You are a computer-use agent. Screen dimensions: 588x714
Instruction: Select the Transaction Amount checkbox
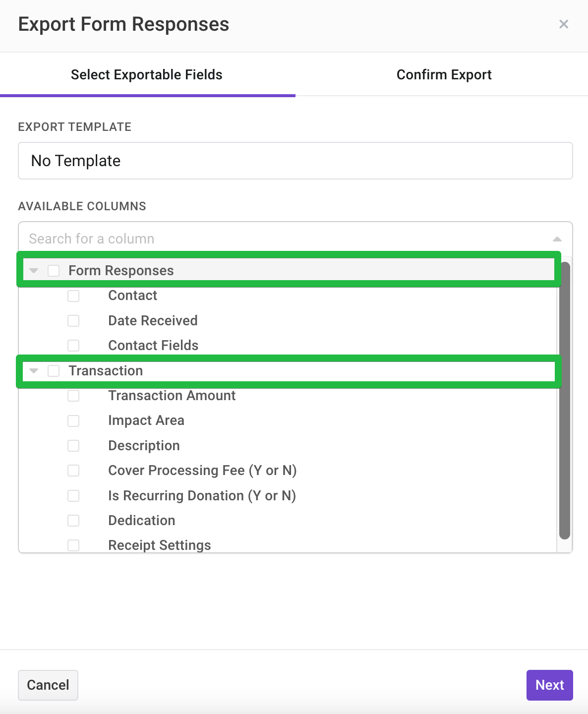[73, 396]
